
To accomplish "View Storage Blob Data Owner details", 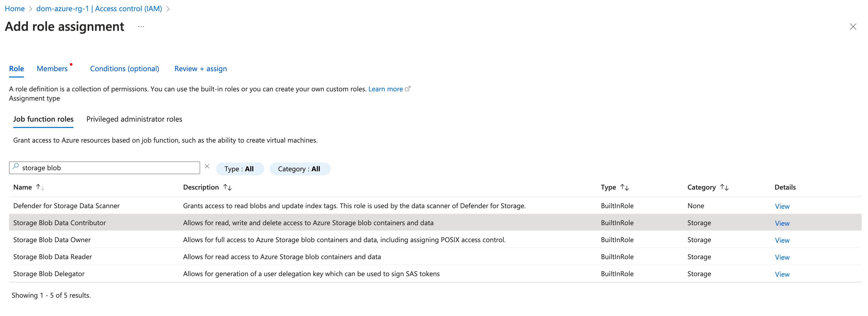I will [782, 241].
